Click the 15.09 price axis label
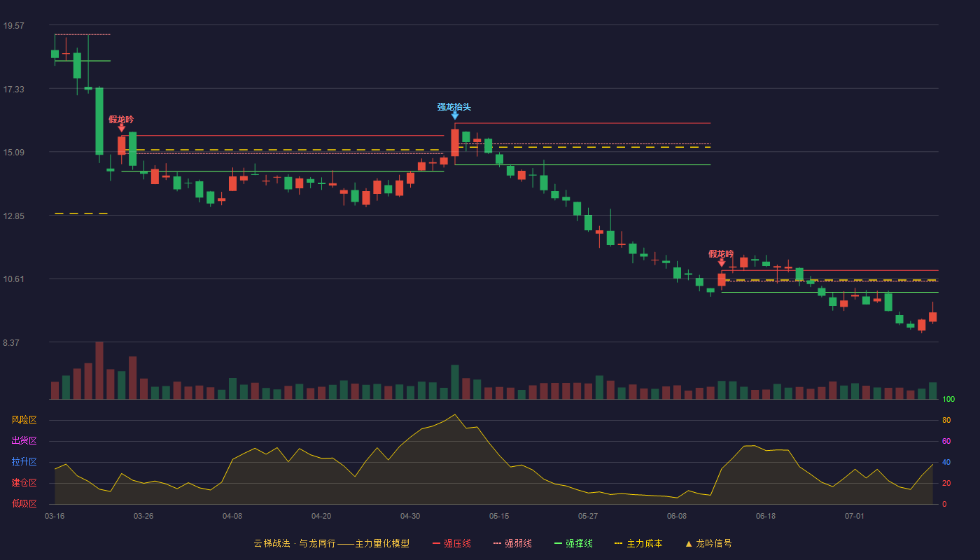This screenshot has height=560, width=980. [14, 153]
